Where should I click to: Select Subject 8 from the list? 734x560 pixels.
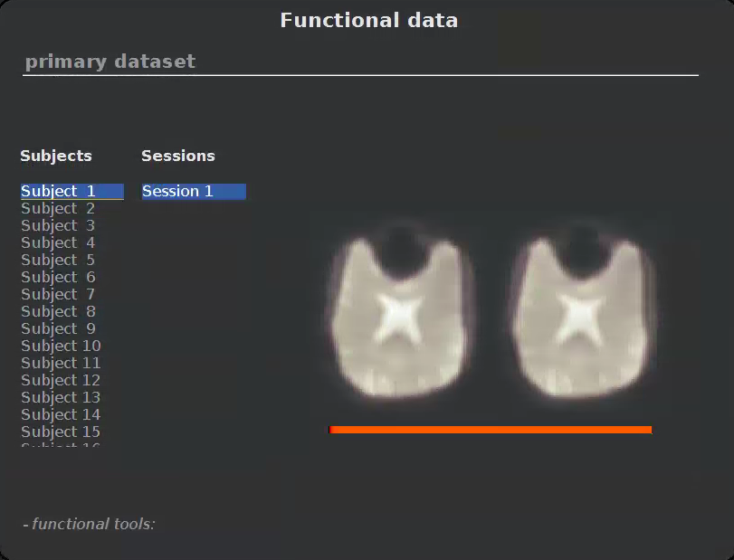click(59, 312)
